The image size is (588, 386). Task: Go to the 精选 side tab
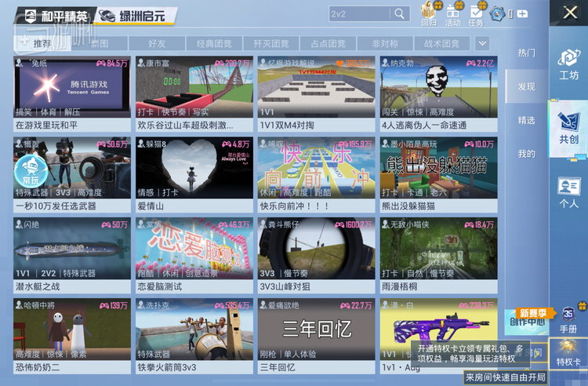526,120
